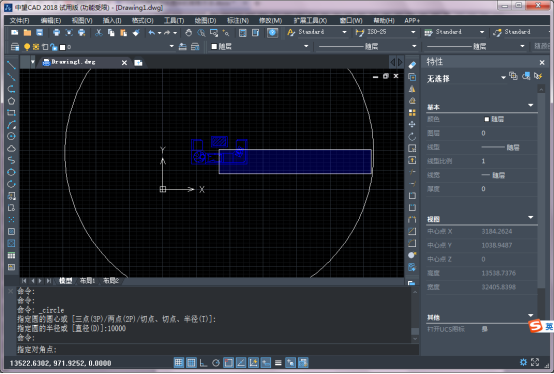The image size is (554, 374).
Task: Select the Rectangle drawing tool
Action: (x=11, y=113)
